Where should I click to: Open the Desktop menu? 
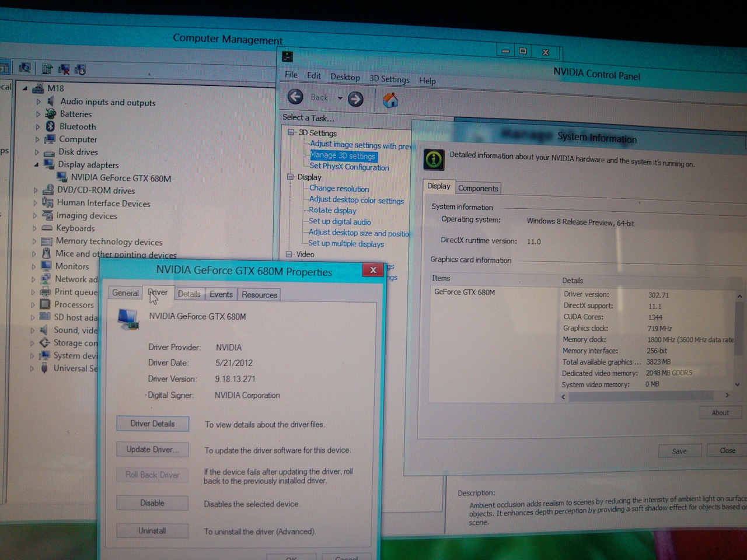(345, 77)
